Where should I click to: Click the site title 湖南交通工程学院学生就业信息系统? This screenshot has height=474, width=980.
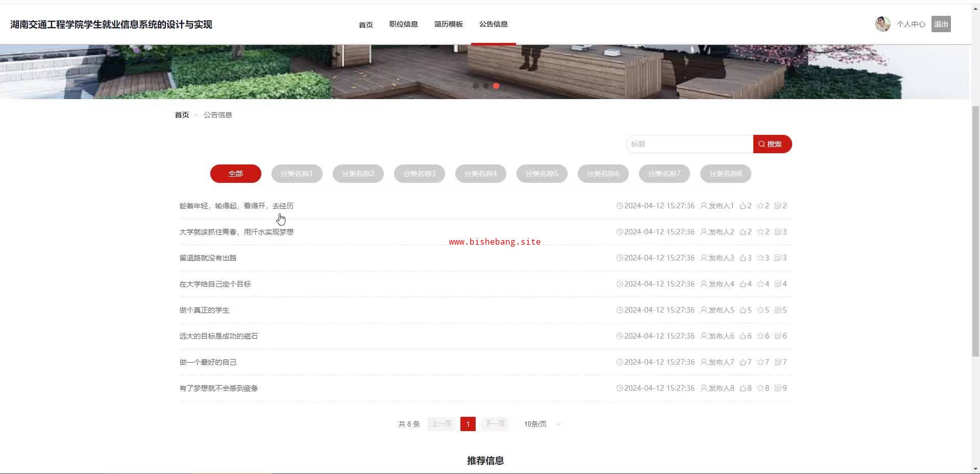click(x=111, y=25)
